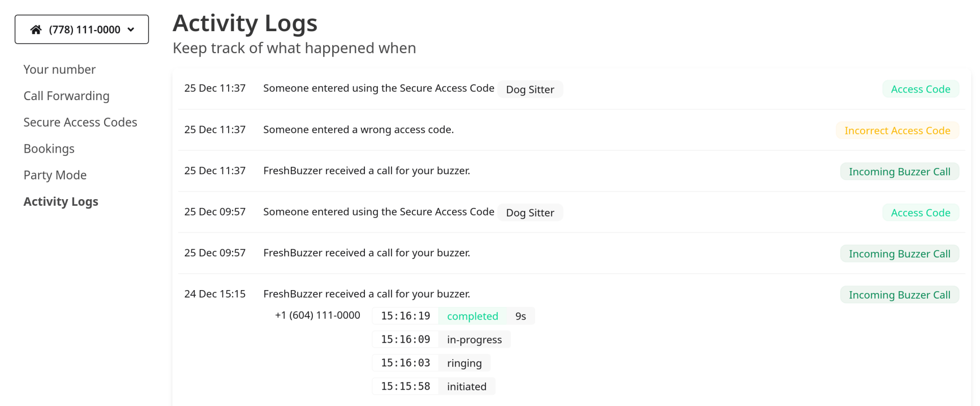Open Secure Access Codes section
The height and width of the screenshot is (406, 980).
[80, 123]
